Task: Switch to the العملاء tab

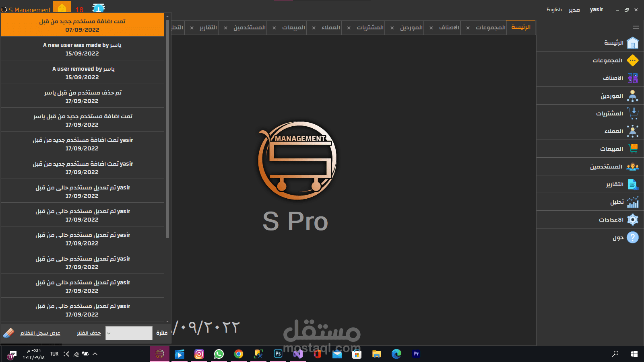Action: coord(331,27)
